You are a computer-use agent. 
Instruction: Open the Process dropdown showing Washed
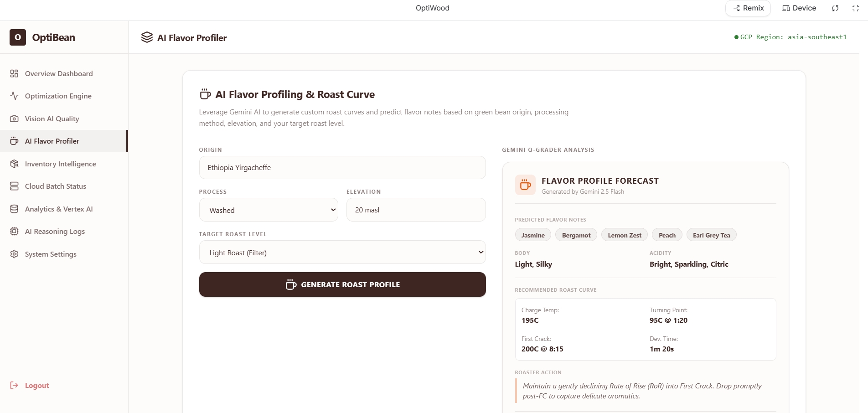click(269, 210)
